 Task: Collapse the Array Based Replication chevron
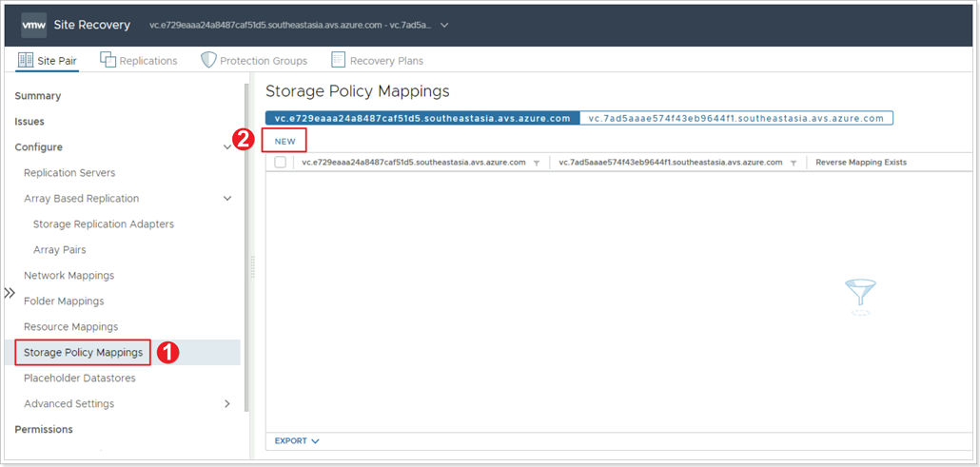coord(227,198)
